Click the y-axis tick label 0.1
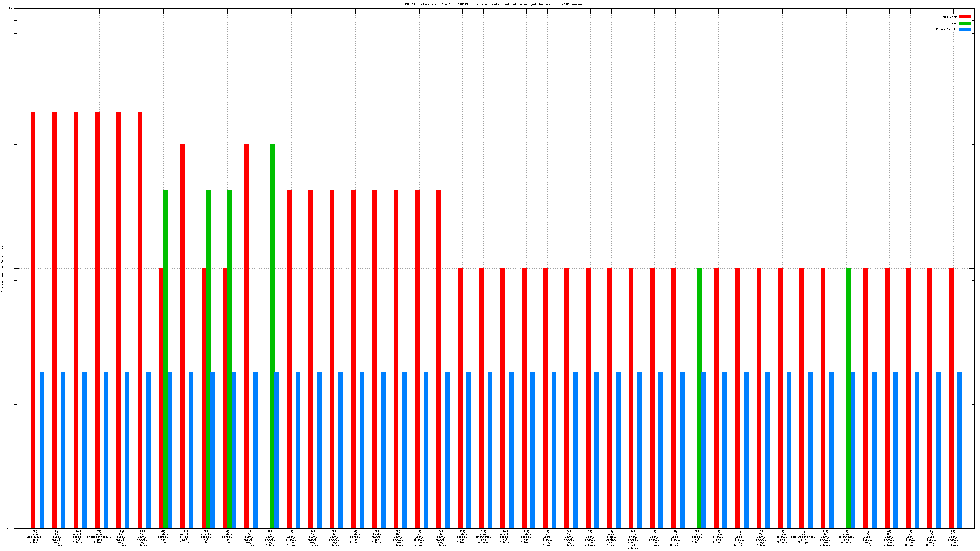980x551 pixels. tap(9, 528)
